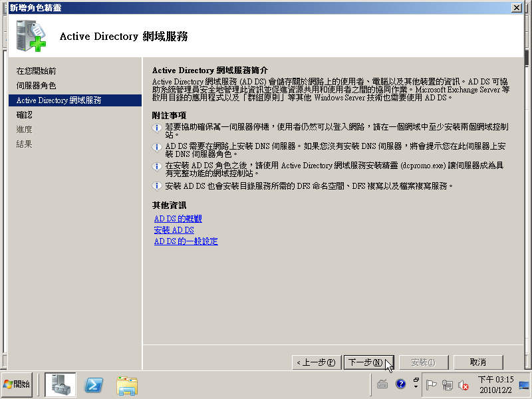Image resolution: width=532 pixels, height=399 pixels.
Task: Click the 下一步(N) button
Action: pos(369,362)
